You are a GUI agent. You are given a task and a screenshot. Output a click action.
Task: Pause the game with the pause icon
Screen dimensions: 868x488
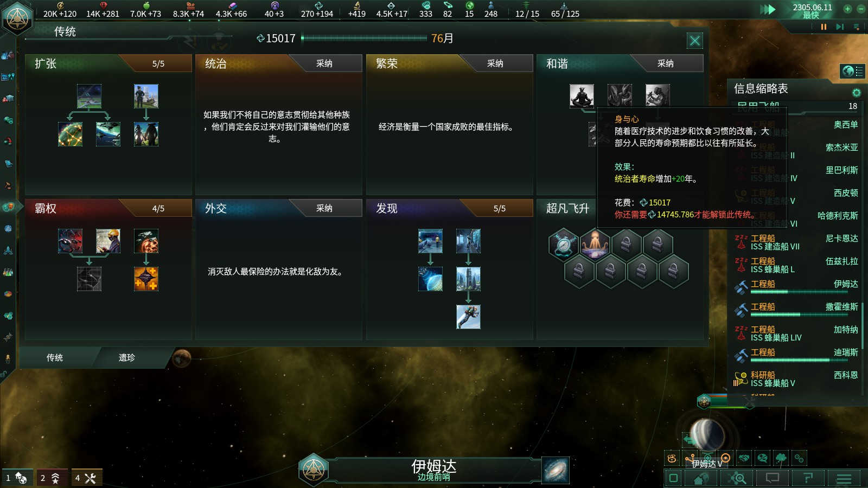[x=824, y=27]
